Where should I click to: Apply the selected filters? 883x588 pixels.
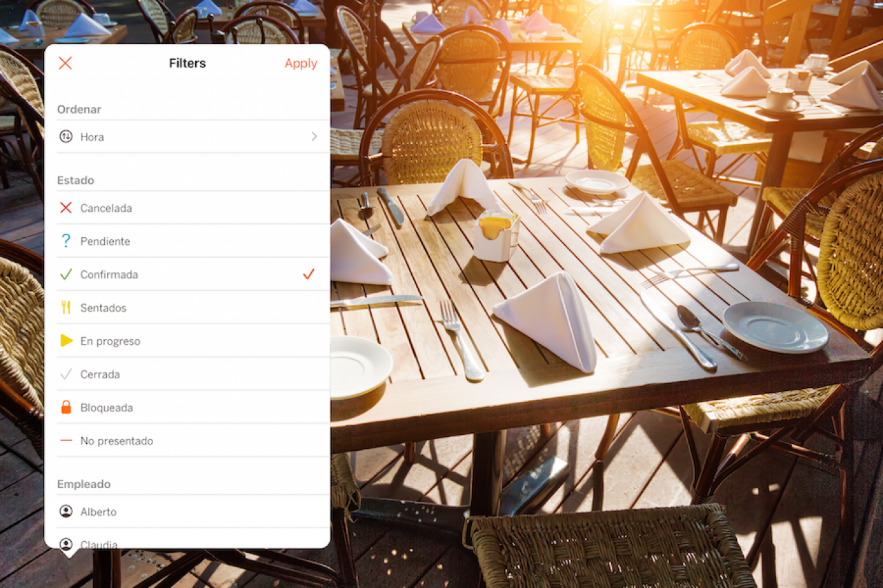[301, 63]
